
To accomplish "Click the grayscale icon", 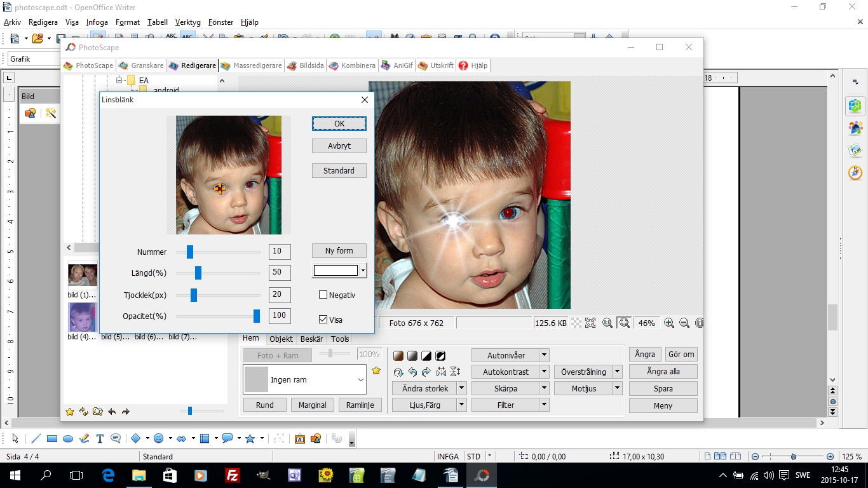I will pos(412,356).
